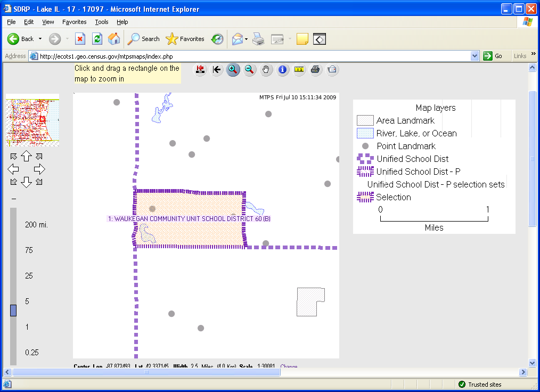The width and height of the screenshot is (540, 392).
Task: Click the yellow note toolbar icon
Action: click(302, 39)
